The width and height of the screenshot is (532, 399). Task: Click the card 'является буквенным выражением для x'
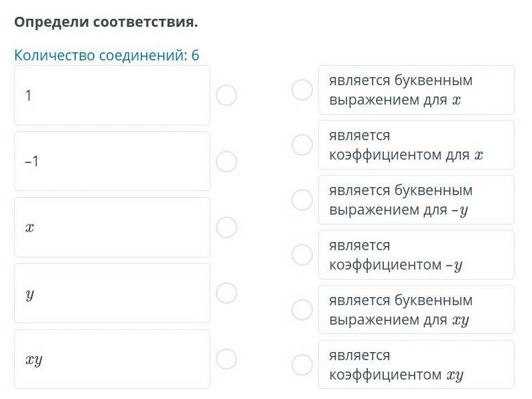(416, 90)
